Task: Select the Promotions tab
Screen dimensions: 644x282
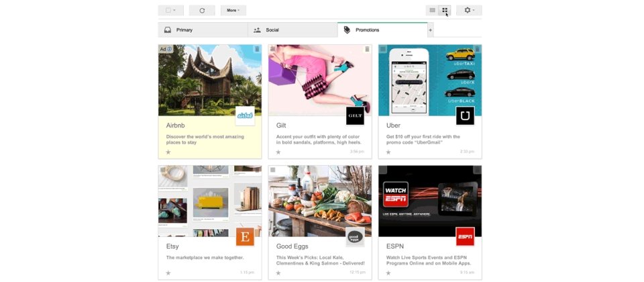Action: 382,30
